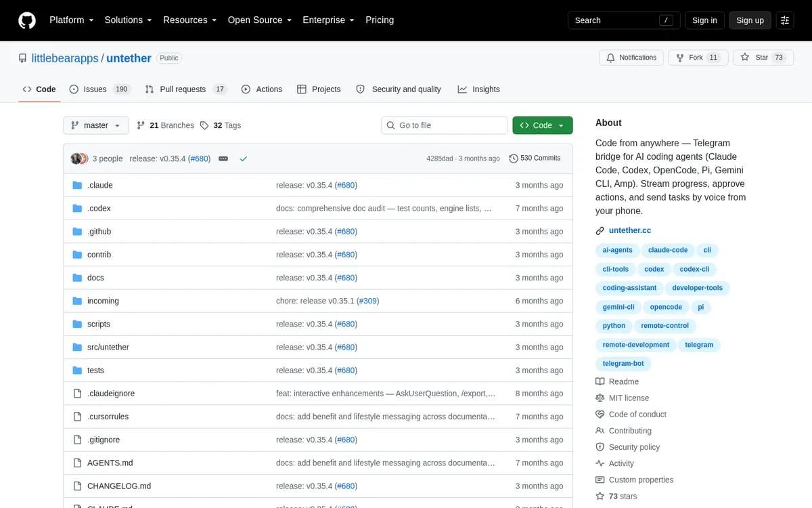The width and height of the screenshot is (812, 508).
Task: Open the Solutions menu
Action: (x=128, y=20)
